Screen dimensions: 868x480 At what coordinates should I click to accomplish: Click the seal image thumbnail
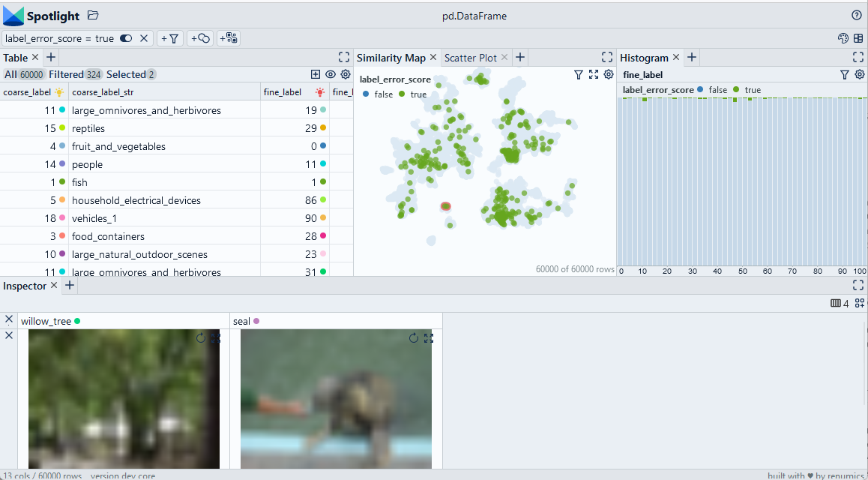[x=336, y=398]
